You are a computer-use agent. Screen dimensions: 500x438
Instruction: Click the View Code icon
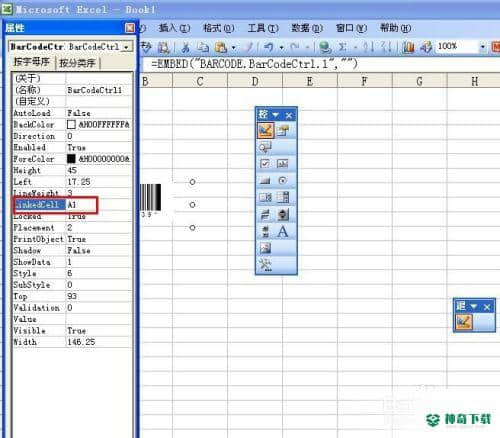pyautogui.click(x=265, y=147)
